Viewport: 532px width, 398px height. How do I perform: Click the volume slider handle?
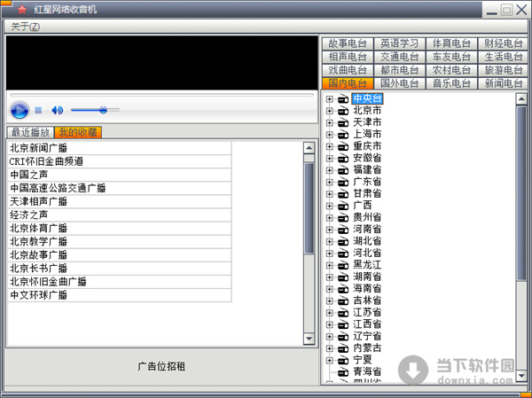tap(103, 110)
